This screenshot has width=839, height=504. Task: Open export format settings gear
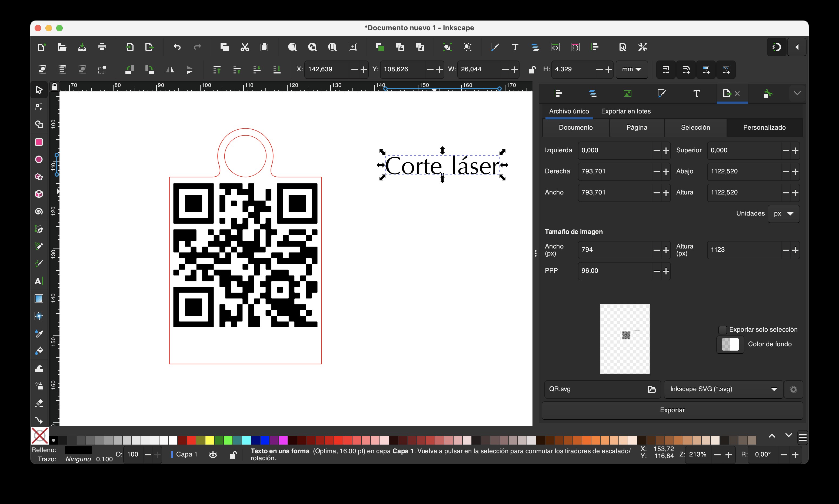pos(794,389)
